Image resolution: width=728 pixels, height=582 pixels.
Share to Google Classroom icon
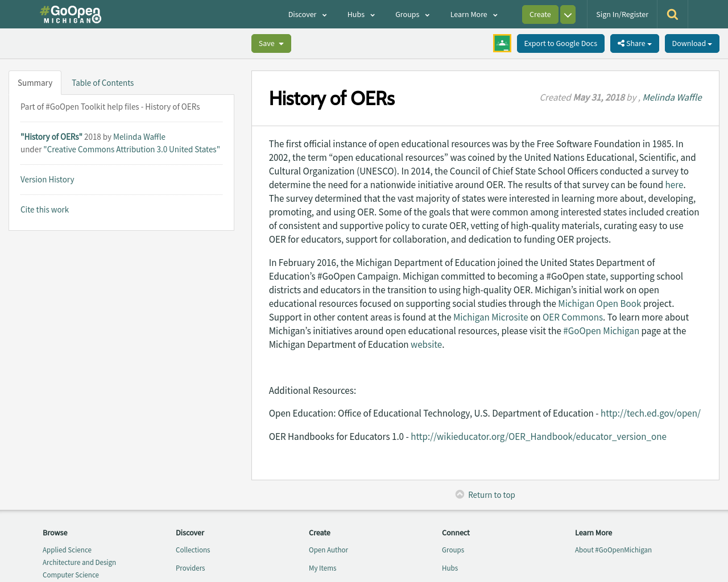coord(502,42)
